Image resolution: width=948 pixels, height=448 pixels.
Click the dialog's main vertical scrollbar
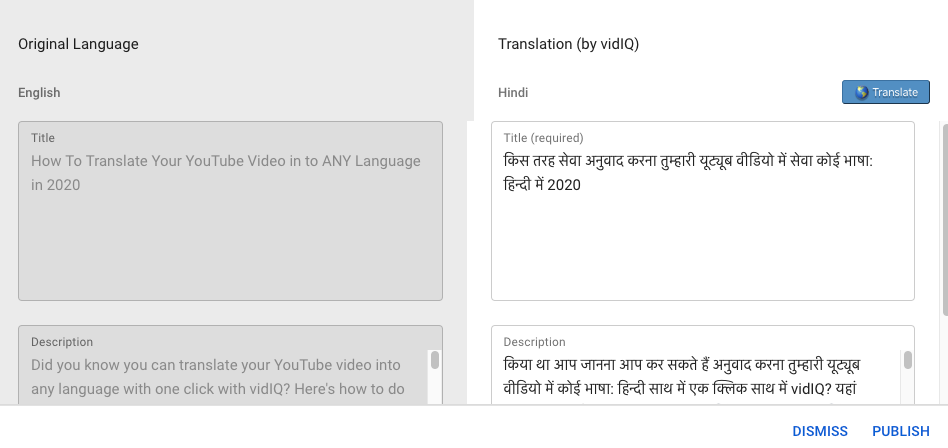pos(945,218)
